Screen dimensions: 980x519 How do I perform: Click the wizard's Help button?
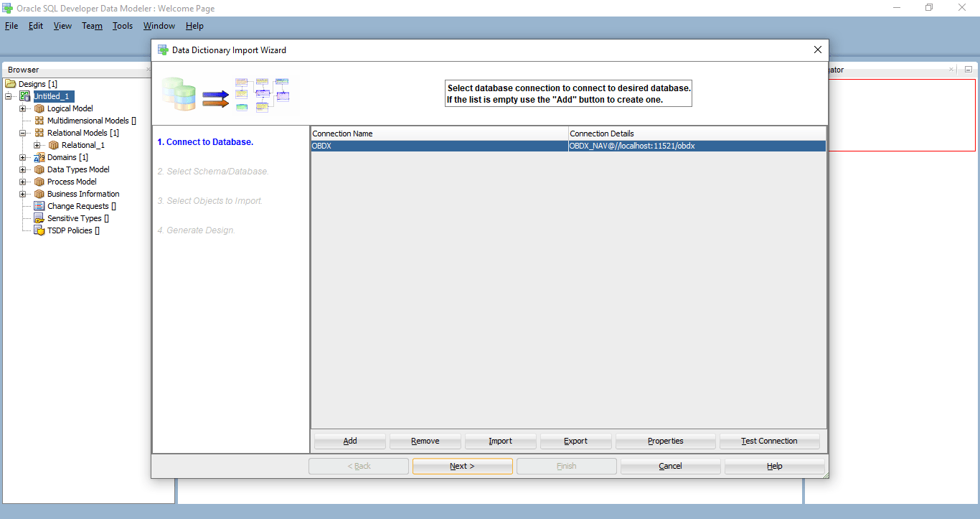[775, 466]
